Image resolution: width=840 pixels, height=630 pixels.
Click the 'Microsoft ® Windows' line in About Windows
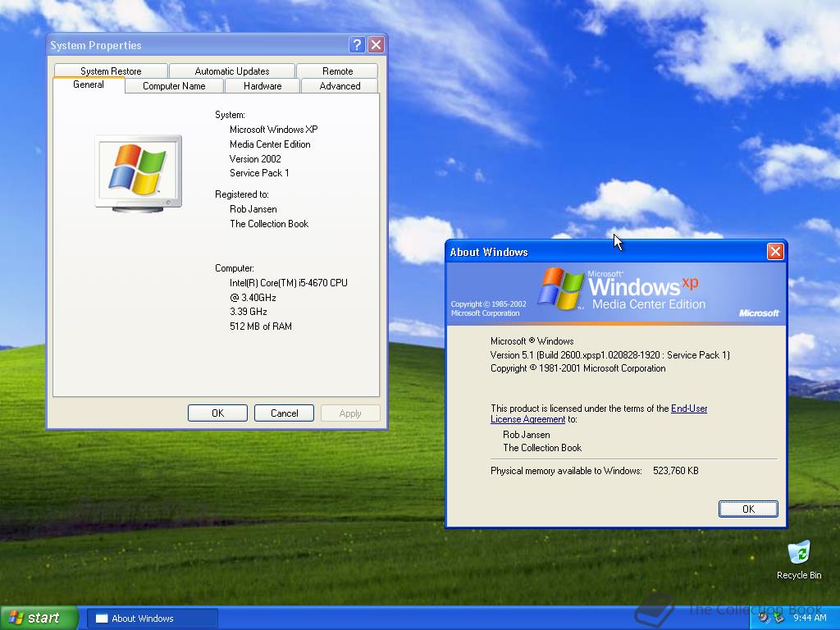(532, 341)
